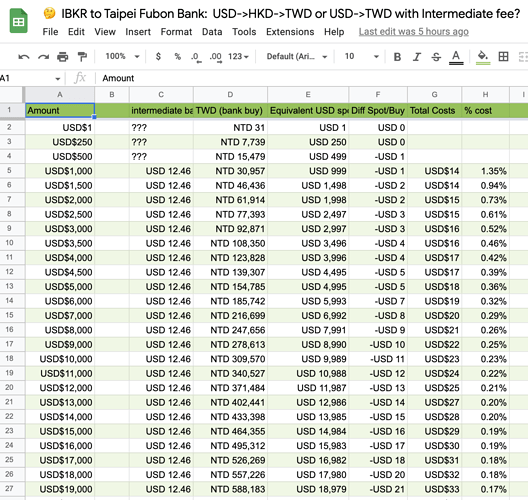Viewport: 528px width, 500px height.
Task: Click the 'Total Costs' header cell
Action: pos(434,110)
